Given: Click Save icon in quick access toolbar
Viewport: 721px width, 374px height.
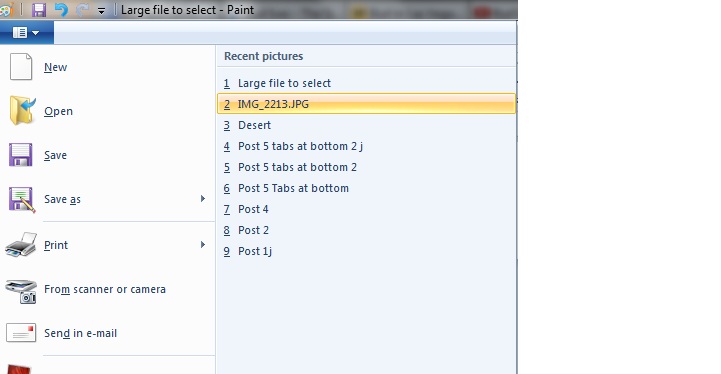Looking at the screenshot, I should click(39, 10).
